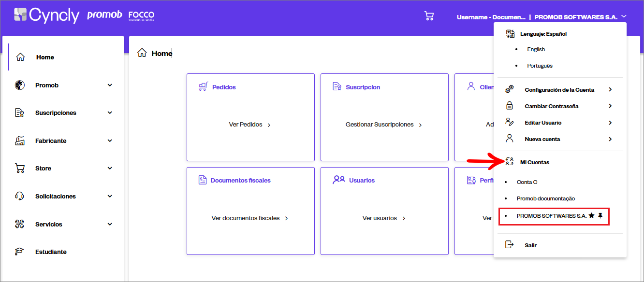Click the Username - Documen... header text
The image size is (644, 282).
pos(491,17)
